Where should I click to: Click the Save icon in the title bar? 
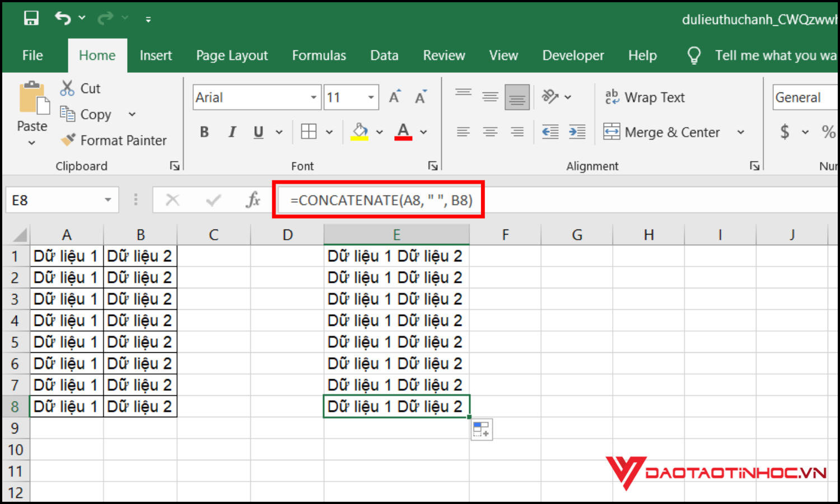(x=31, y=18)
